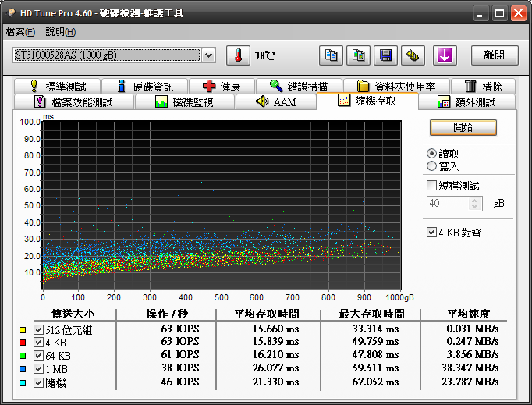This screenshot has height=405, width=532.
Task: Click the 操作 / 秒 column header
Action: click(167, 314)
